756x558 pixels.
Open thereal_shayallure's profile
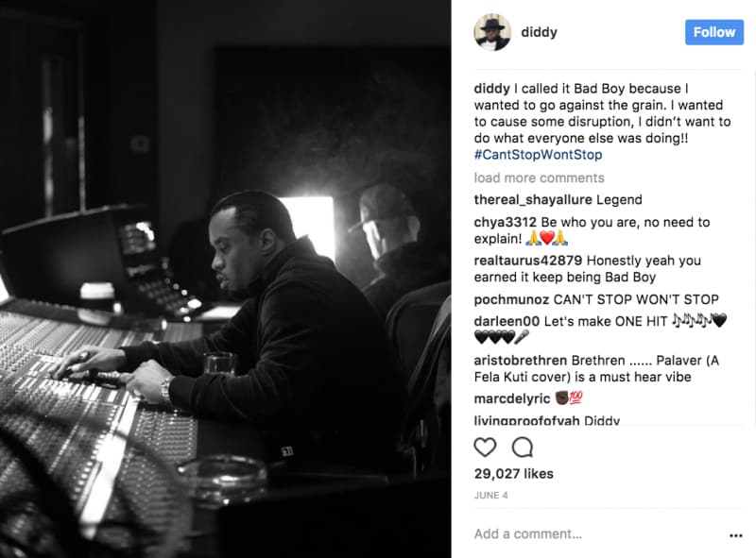point(533,200)
